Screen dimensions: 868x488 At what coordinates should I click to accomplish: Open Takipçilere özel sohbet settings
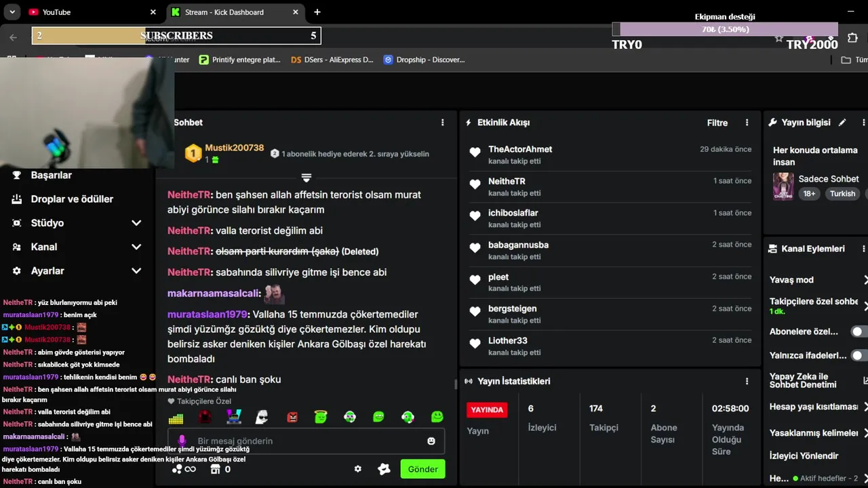pyautogui.click(x=865, y=305)
